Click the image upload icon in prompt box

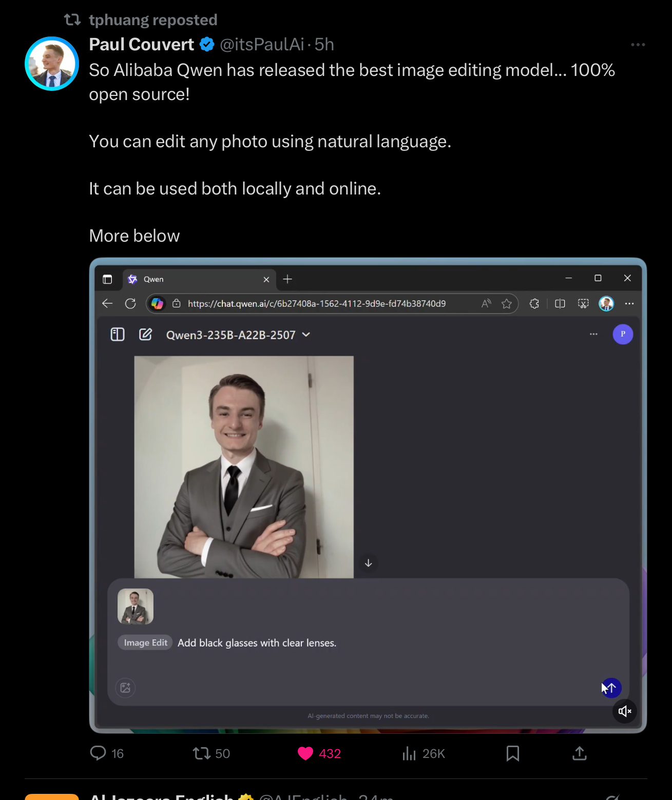(125, 688)
